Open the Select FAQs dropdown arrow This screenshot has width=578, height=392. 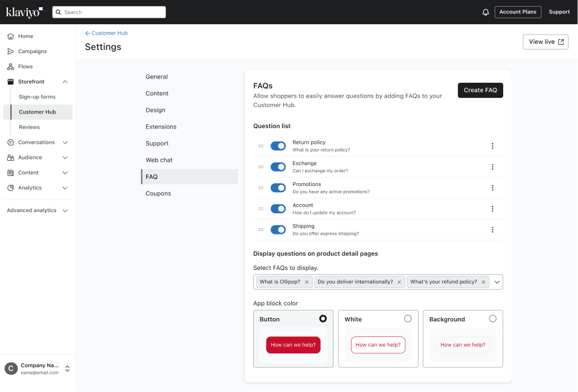(x=497, y=282)
